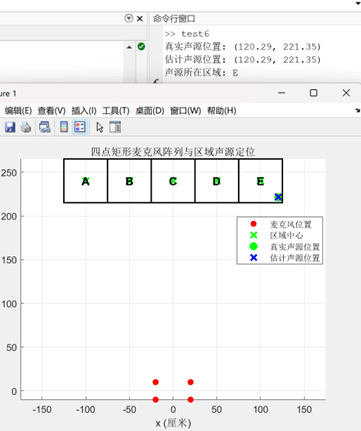Image resolution: width=361 pixels, height=431 pixels.
Task: Click the '>> test6' command line
Action: 187,34
